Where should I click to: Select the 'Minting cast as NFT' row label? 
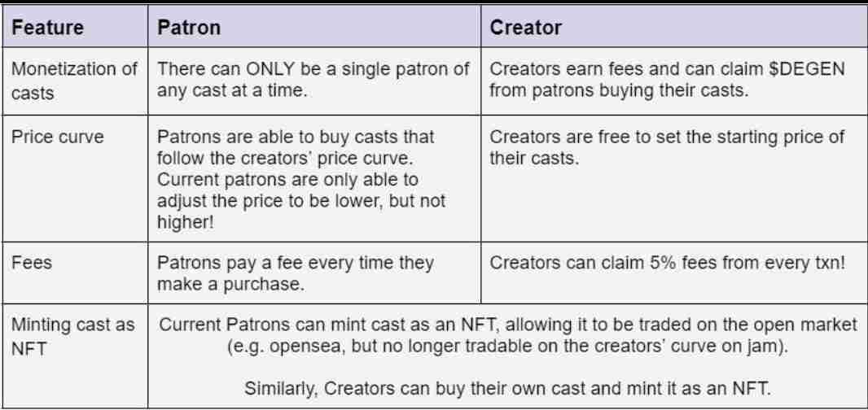click(73, 337)
